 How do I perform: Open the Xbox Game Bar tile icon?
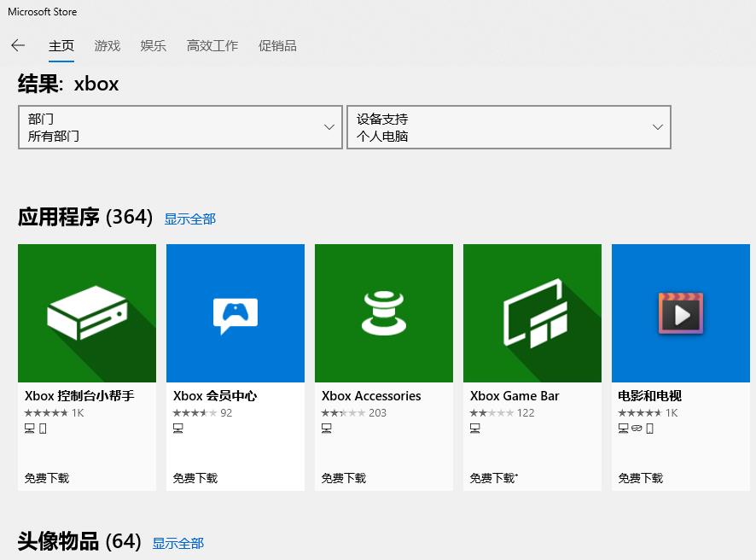coord(532,312)
